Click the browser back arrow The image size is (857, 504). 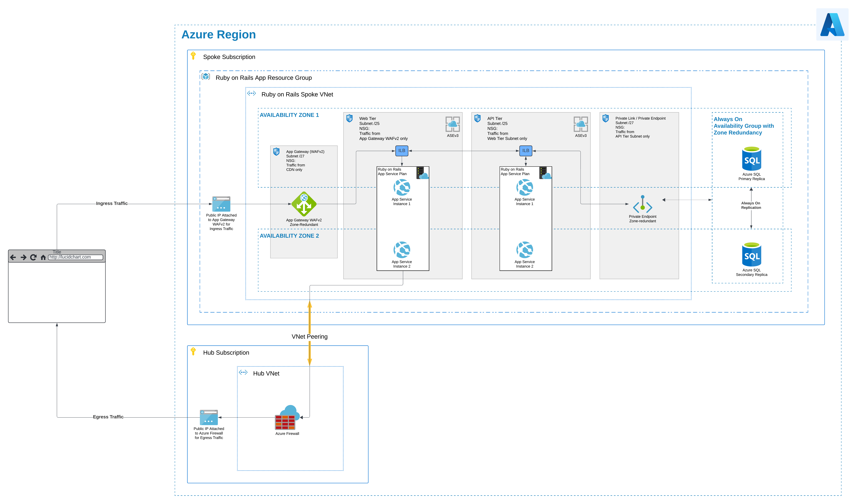click(13, 257)
